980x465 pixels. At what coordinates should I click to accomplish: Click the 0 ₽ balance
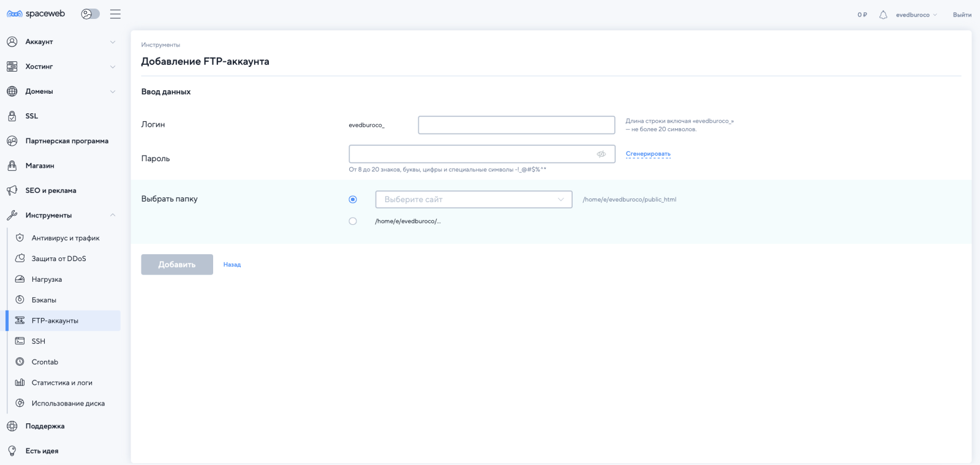pyautogui.click(x=862, y=15)
